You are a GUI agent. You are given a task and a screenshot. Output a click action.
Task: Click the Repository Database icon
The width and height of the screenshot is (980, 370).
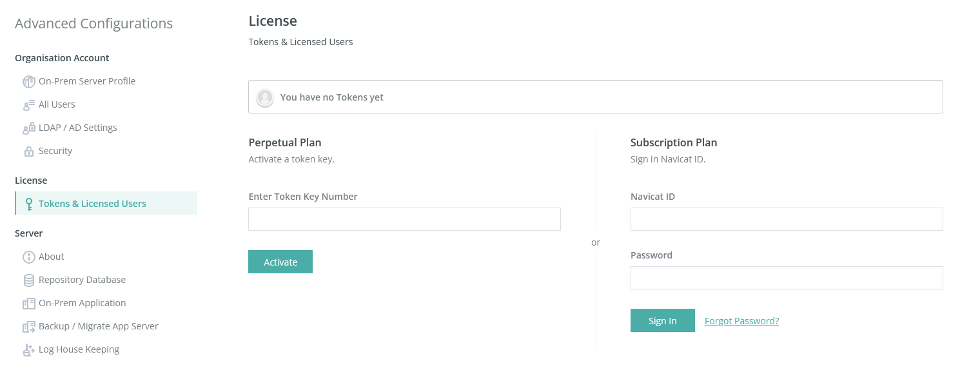[x=29, y=280]
